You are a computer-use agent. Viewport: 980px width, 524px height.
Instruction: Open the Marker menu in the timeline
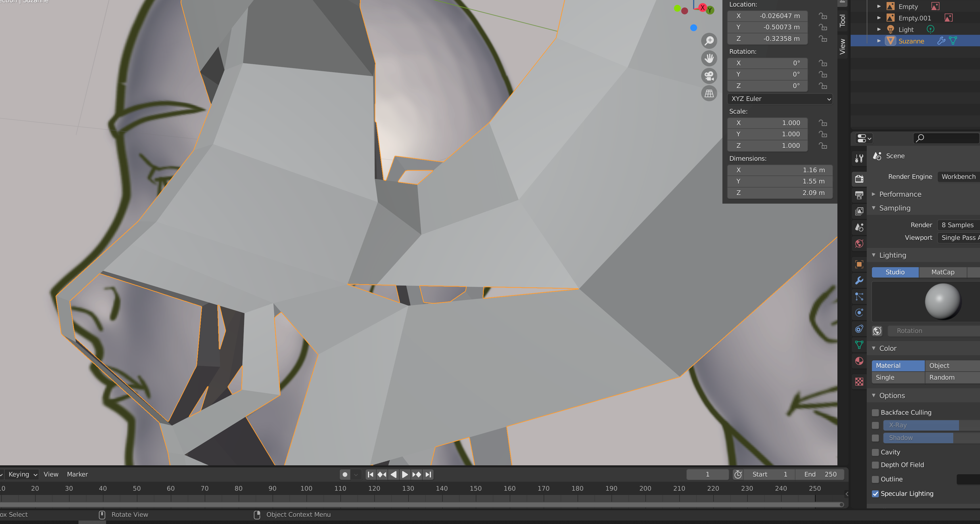click(x=77, y=474)
